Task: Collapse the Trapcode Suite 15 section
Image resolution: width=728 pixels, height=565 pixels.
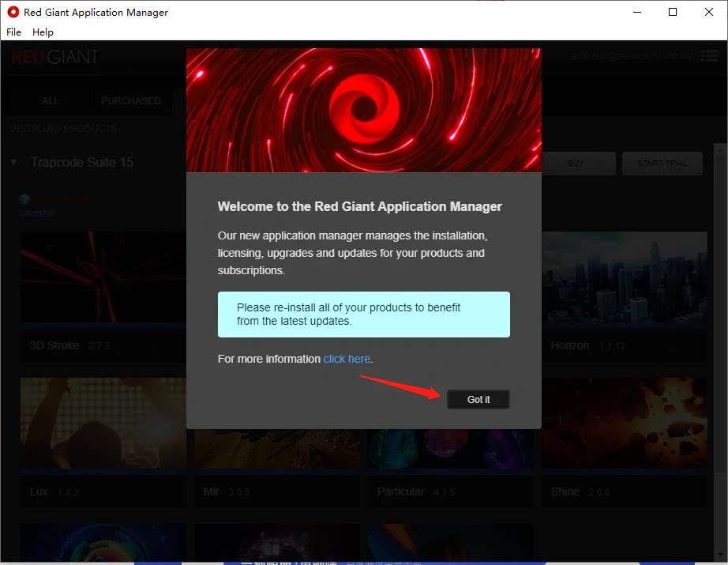Action: click(13, 162)
